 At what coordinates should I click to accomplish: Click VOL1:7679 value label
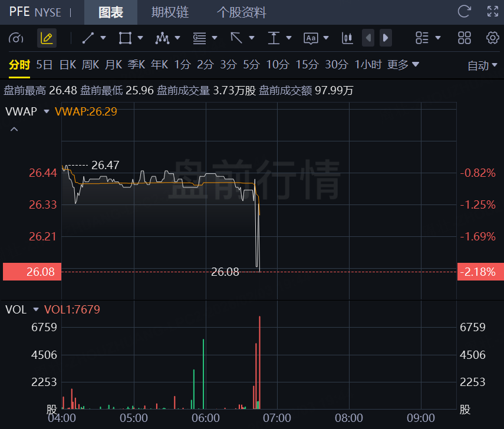click(x=72, y=309)
